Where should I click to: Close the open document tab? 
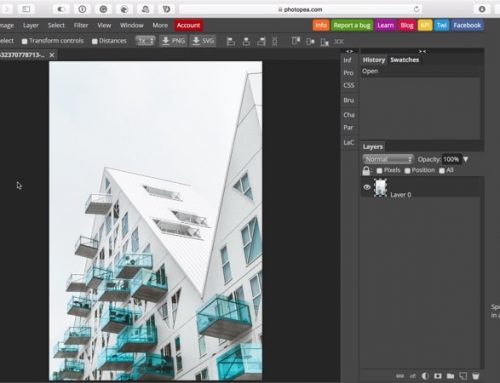point(52,55)
